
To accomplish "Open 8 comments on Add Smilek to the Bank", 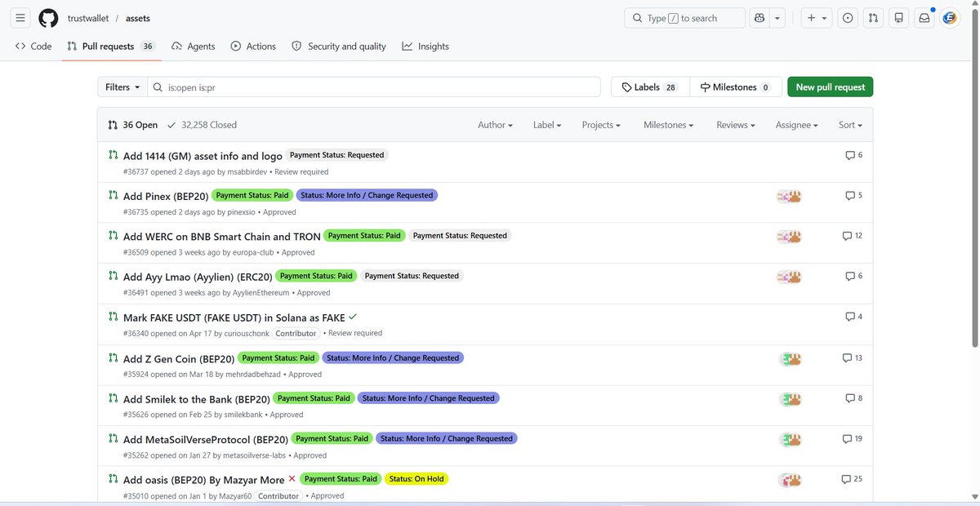I will point(854,398).
